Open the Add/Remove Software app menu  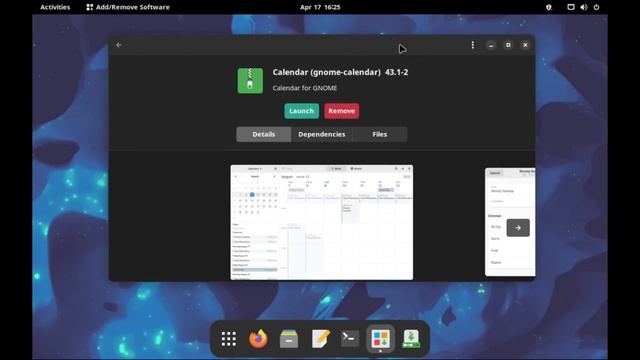[128, 7]
